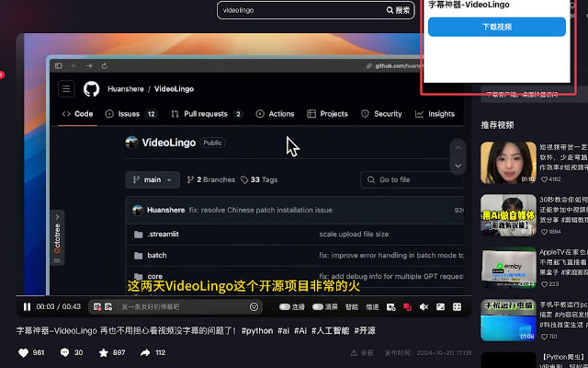Click the 下载视频 button in popup
This screenshot has width=588, height=368.
(x=496, y=27)
